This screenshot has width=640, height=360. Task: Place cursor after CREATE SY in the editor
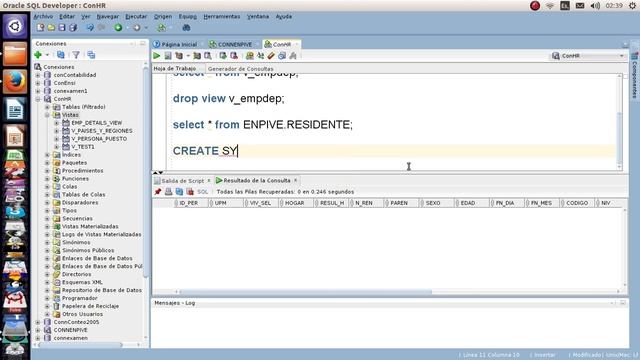click(238, 151)
